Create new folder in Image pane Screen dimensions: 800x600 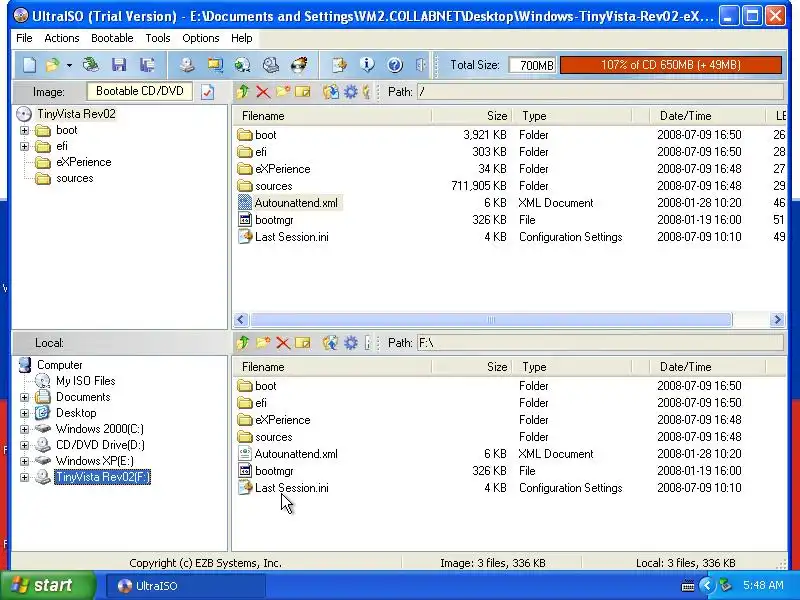[283, 92]
